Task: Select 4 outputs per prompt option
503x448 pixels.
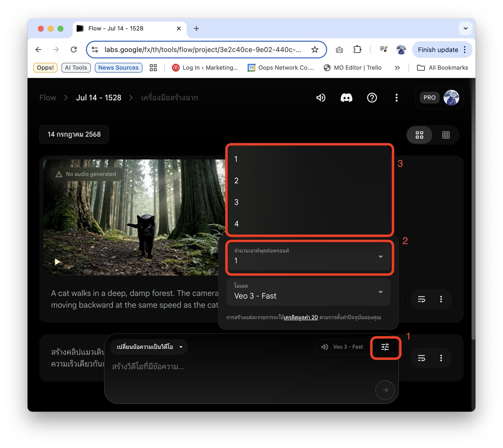Action: coord(308,224)
